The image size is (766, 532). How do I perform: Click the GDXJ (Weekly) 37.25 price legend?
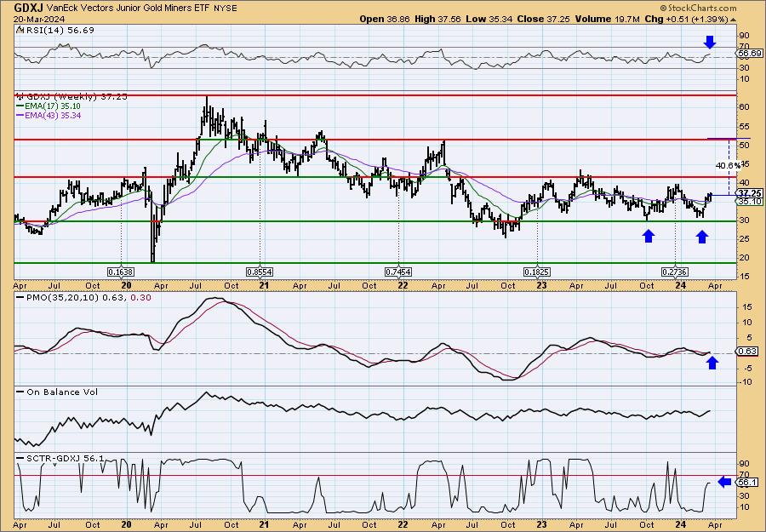pyautogui.click(x=71, y=97)
